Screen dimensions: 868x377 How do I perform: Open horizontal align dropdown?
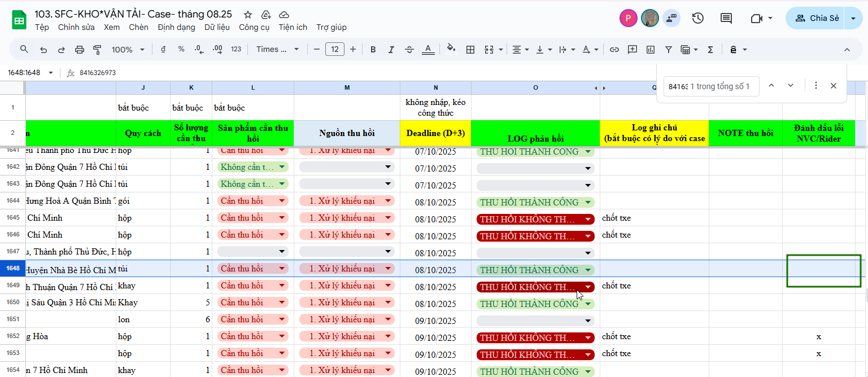[520, 50]
